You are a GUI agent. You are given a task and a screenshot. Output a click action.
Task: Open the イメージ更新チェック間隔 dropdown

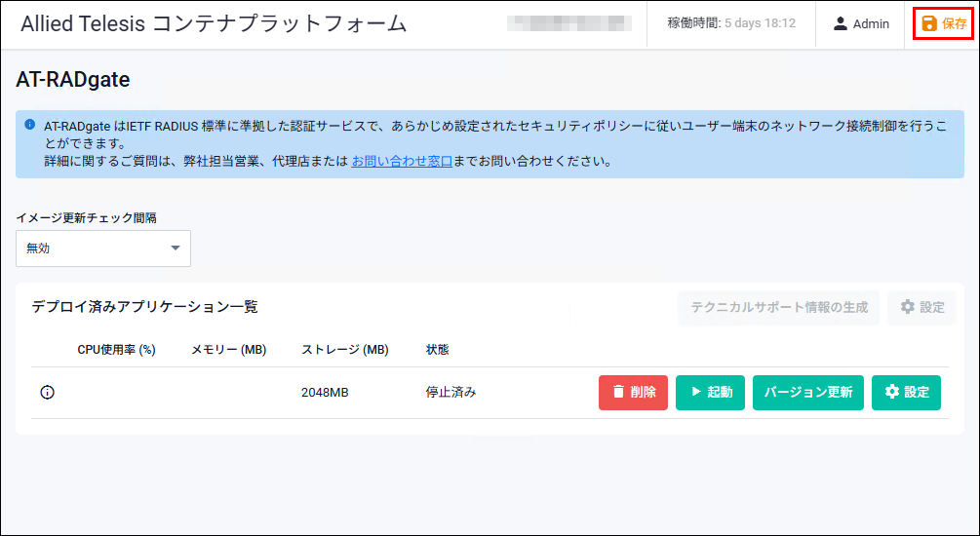click(x=103, y=249)
